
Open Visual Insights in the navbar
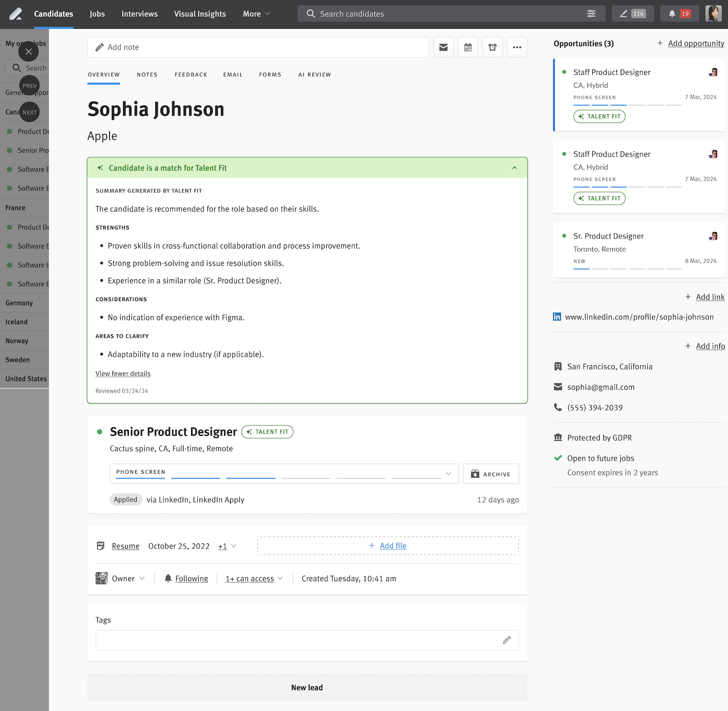200,14
